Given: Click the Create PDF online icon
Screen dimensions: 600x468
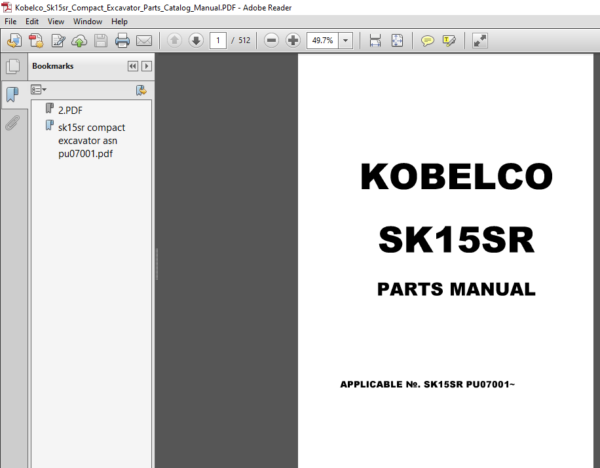Looking at the screenshot, I should pos(36,41).
